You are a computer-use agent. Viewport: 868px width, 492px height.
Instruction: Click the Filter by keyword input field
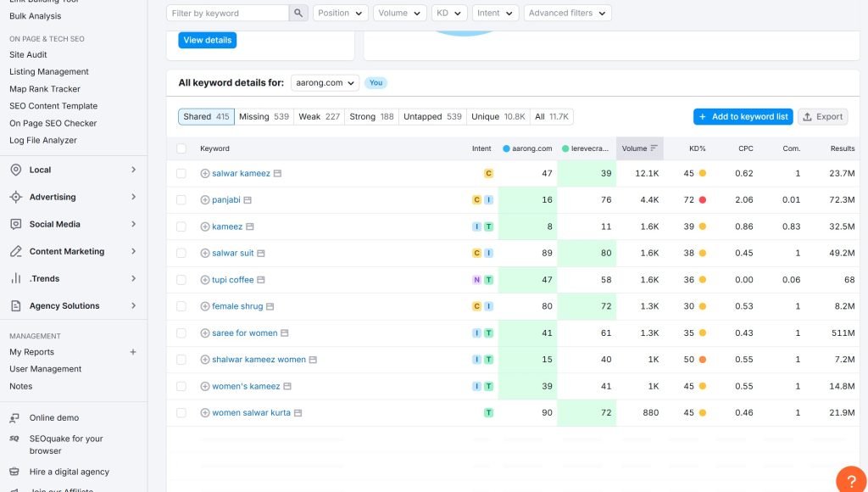pyautogui.click(x=229, y=13)
